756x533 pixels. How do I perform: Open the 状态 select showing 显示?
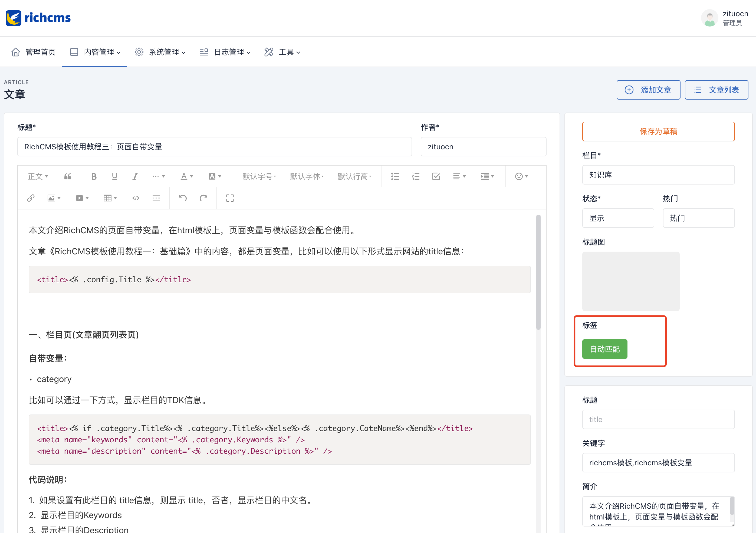tap(618, 218)
